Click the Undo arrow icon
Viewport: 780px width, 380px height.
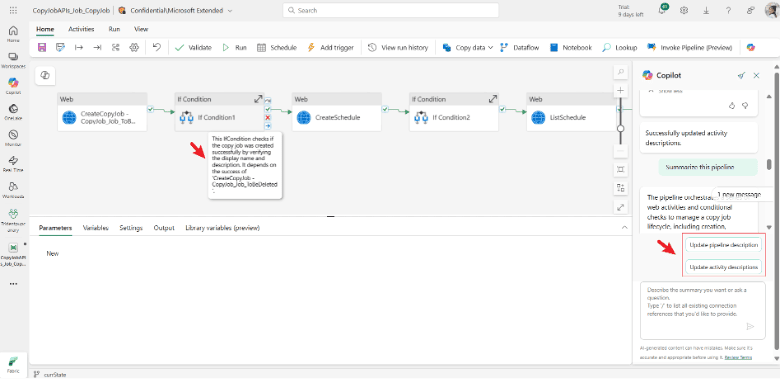(157, 47)
